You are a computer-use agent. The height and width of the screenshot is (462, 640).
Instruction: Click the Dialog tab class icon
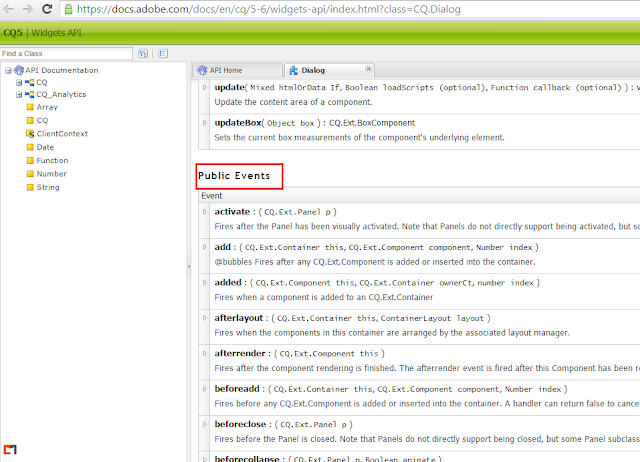[293, 71]
